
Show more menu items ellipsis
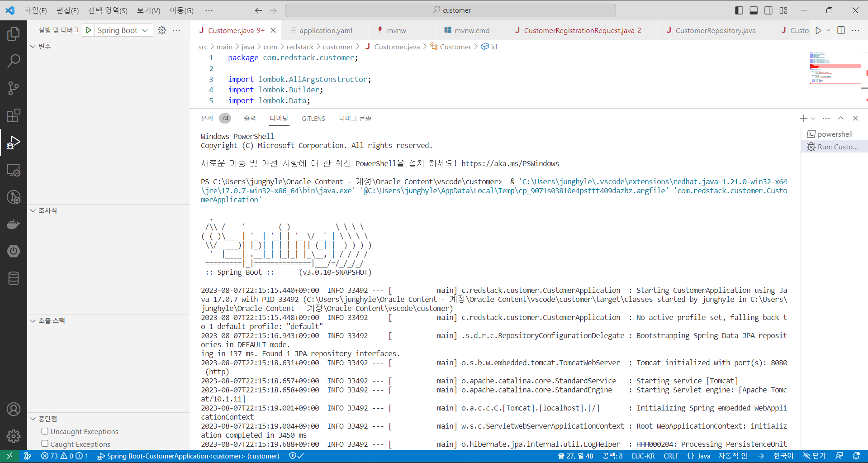(209, 10)
